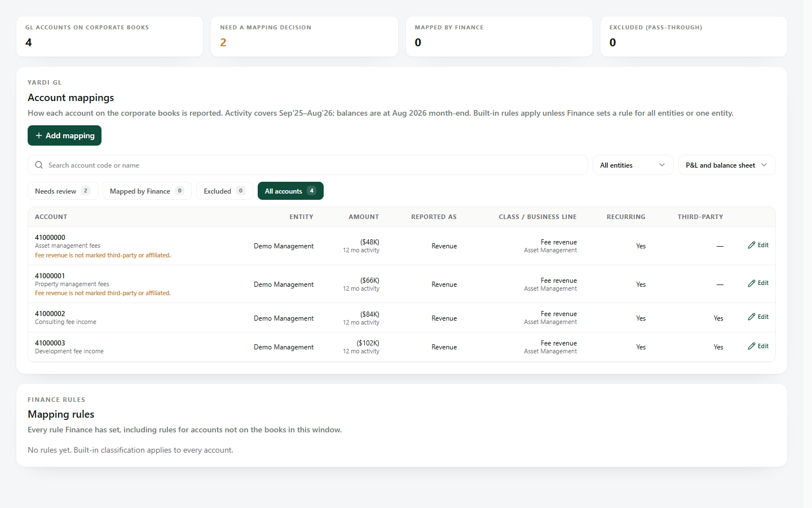Click the ENTITY column header
The height and width of the screenshot is (508, 812).
(x=301, y=217)
